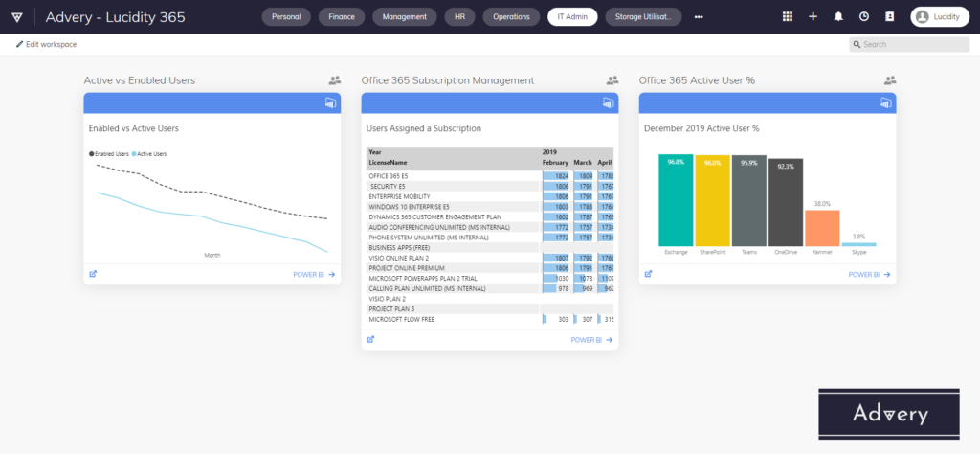This screenshot has height=454, width=980.
Task: Select the IT Admin tab
Action: (x=572, y=17)
